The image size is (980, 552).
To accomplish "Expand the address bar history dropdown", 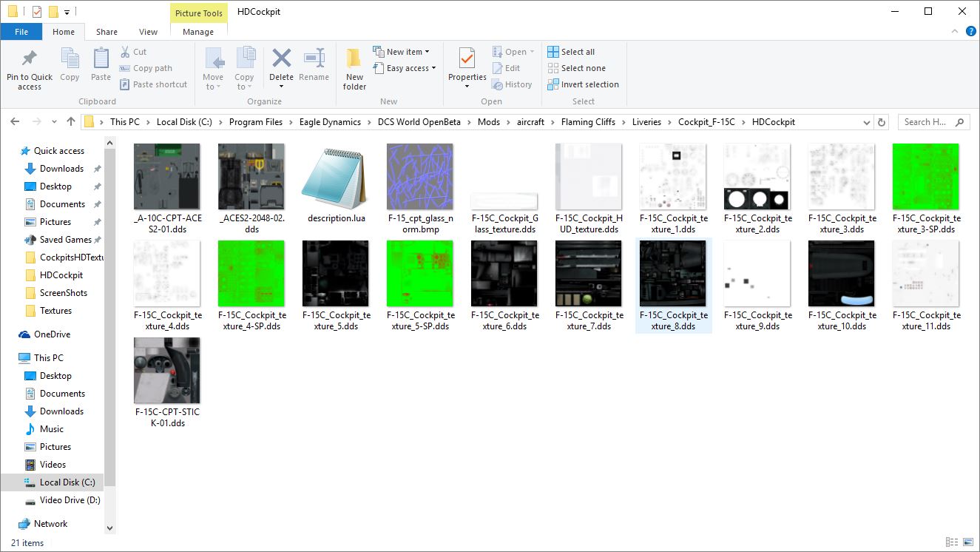I will pyautogui.click(x=866, y=122).
